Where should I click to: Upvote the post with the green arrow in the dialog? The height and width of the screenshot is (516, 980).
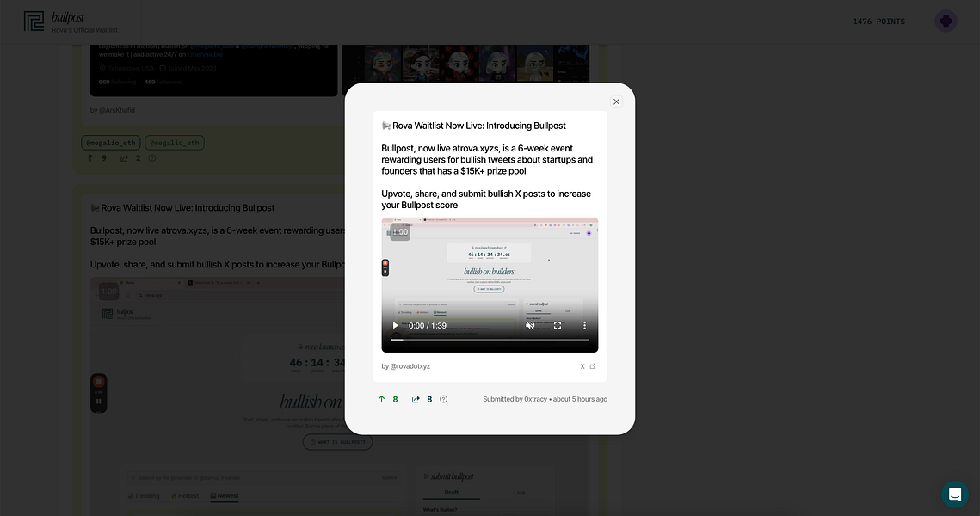point(382,399)
